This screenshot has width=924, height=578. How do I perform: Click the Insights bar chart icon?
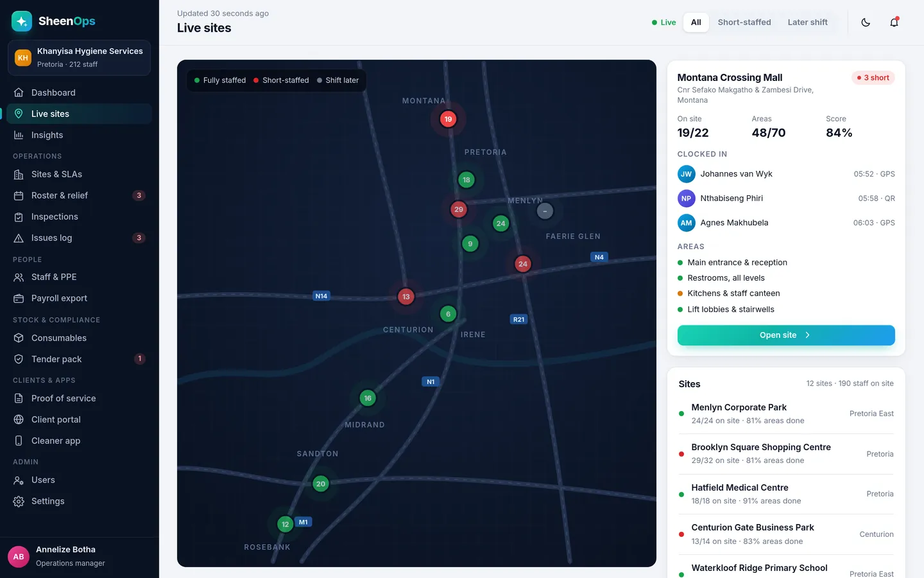pos(19,135)
